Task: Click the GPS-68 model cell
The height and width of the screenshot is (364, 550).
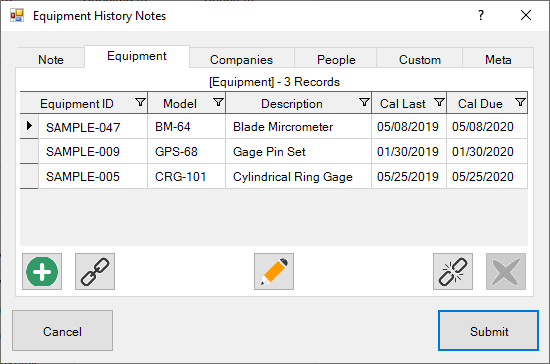Action: [187, 151]
